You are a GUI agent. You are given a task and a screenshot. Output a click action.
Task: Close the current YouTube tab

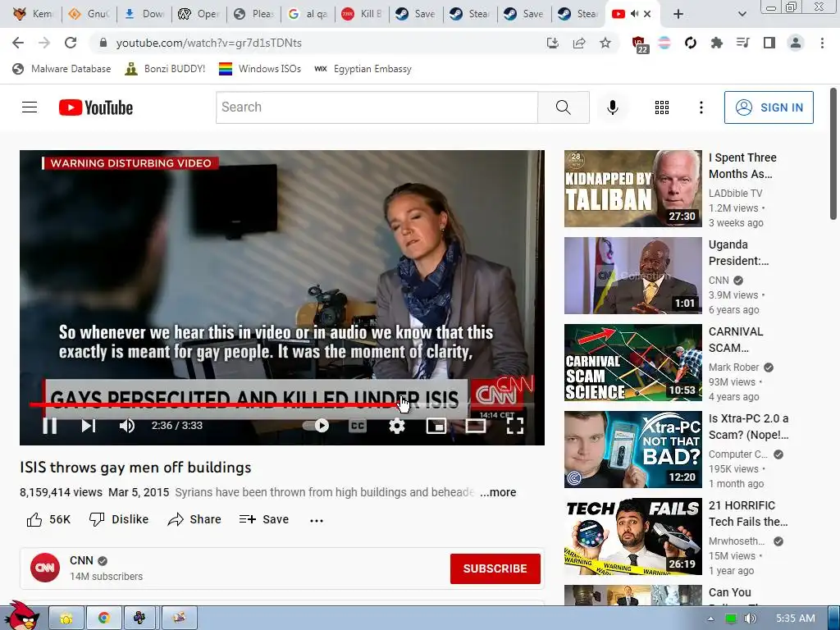click(647, 14)
